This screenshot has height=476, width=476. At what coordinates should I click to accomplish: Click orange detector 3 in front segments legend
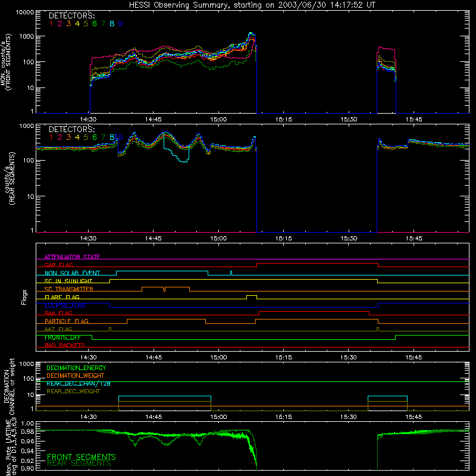pyautogui.click(x=68, y=24)
